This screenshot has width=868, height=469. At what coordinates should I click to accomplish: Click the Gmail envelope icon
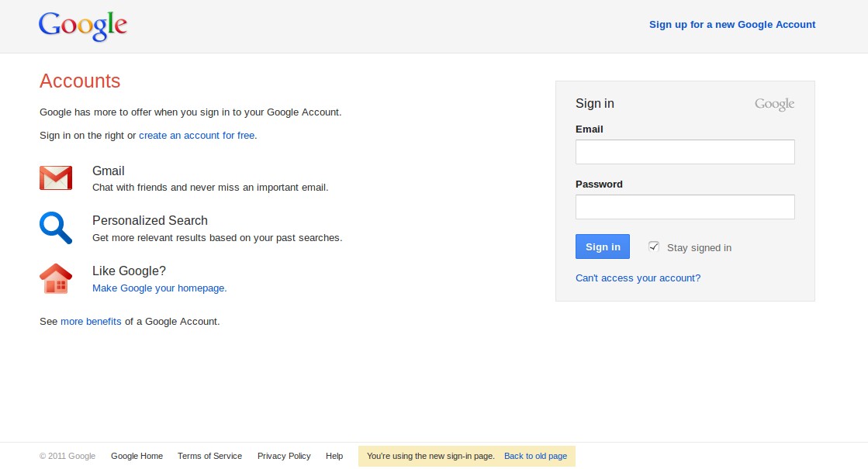point(56,178)
